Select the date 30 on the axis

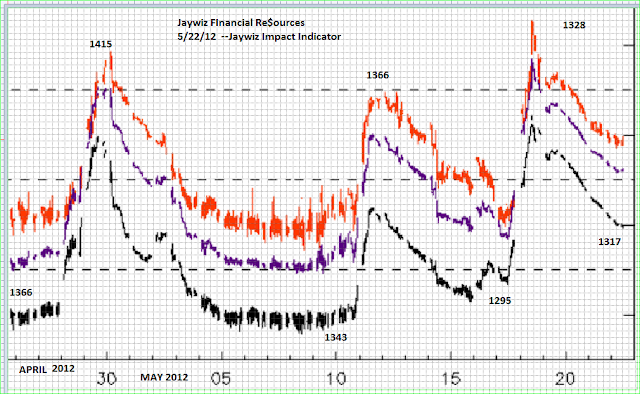[x=107, y=379]
